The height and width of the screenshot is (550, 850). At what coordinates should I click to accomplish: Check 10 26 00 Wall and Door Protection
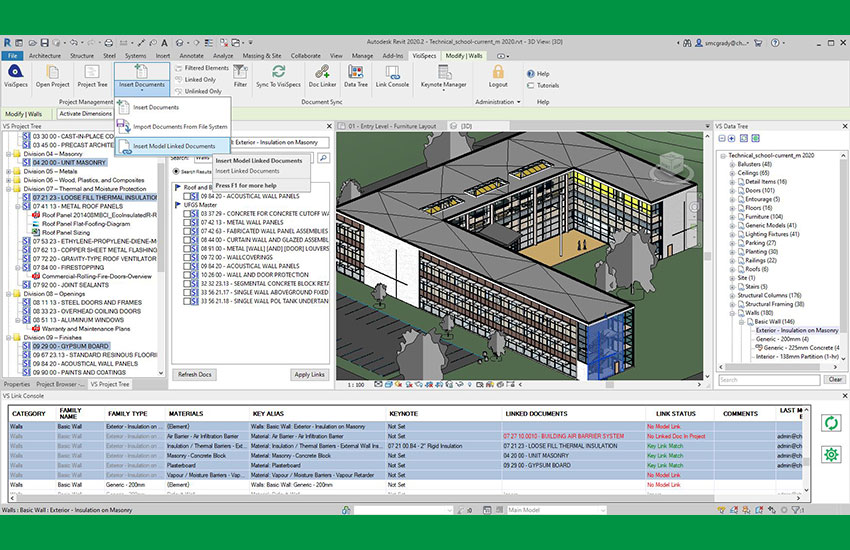(186, 275)
